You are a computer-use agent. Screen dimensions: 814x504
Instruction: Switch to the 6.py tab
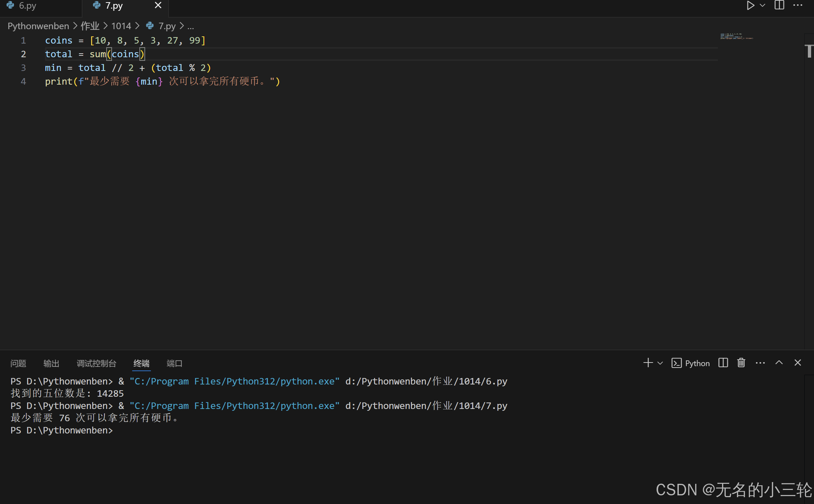tap(27, 6)
